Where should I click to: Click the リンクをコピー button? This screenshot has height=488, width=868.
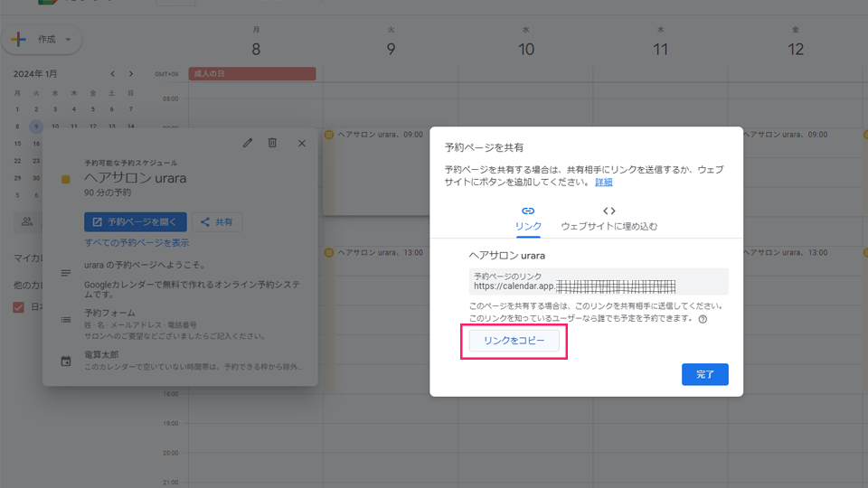click(x=514, y=341)
